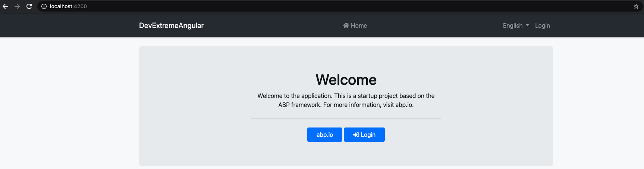Click the browser forward arrow
The height and width of the screenshot is (169, 644).
[x=17, y=6]
